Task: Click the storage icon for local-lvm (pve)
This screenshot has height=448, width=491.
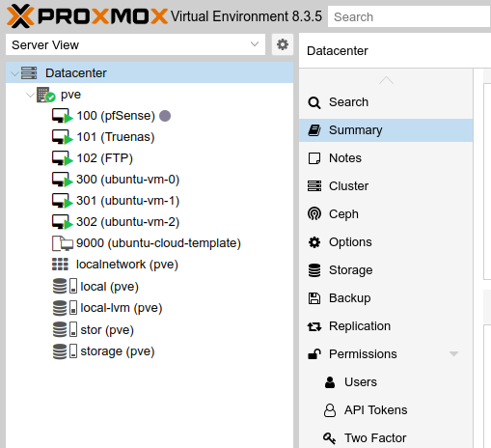Action: click(65, 308)
